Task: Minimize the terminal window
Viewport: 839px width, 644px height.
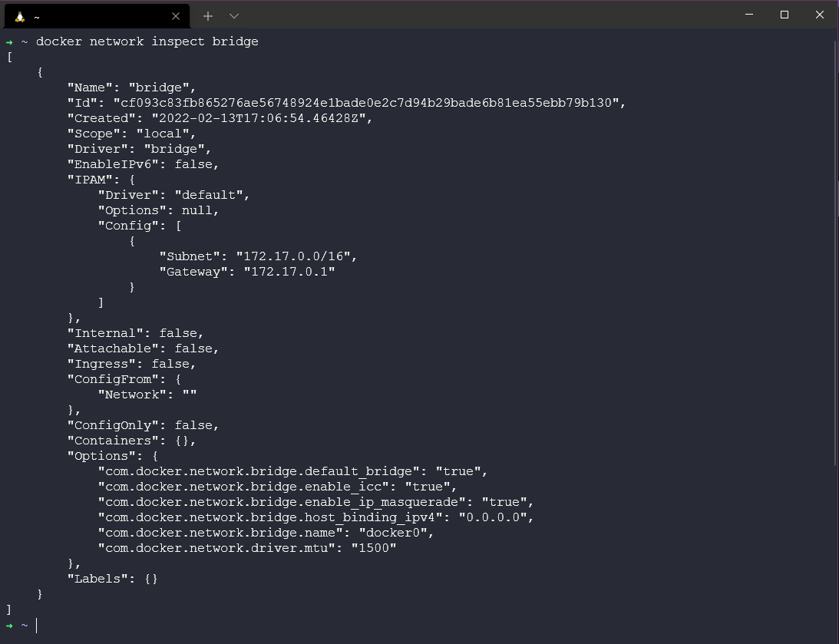Action: (x=749, y=15)
